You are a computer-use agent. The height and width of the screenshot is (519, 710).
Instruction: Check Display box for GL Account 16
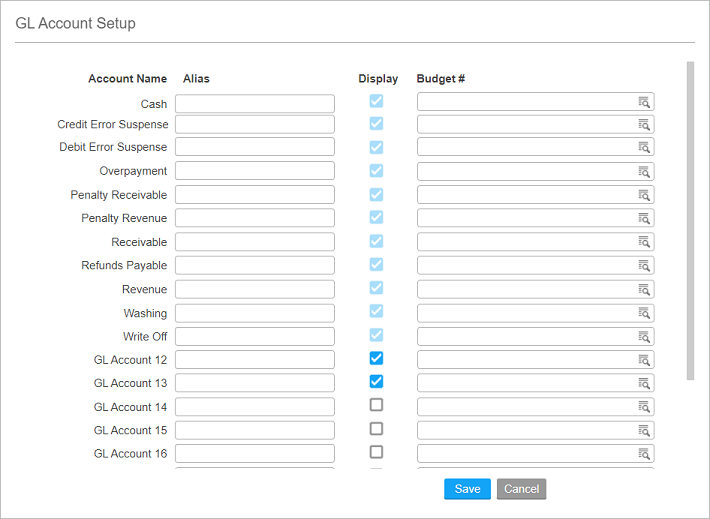click(x=376, y=452)
